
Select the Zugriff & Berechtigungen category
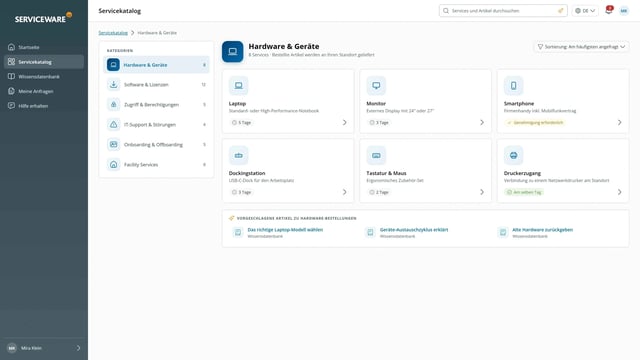[156, 104]
